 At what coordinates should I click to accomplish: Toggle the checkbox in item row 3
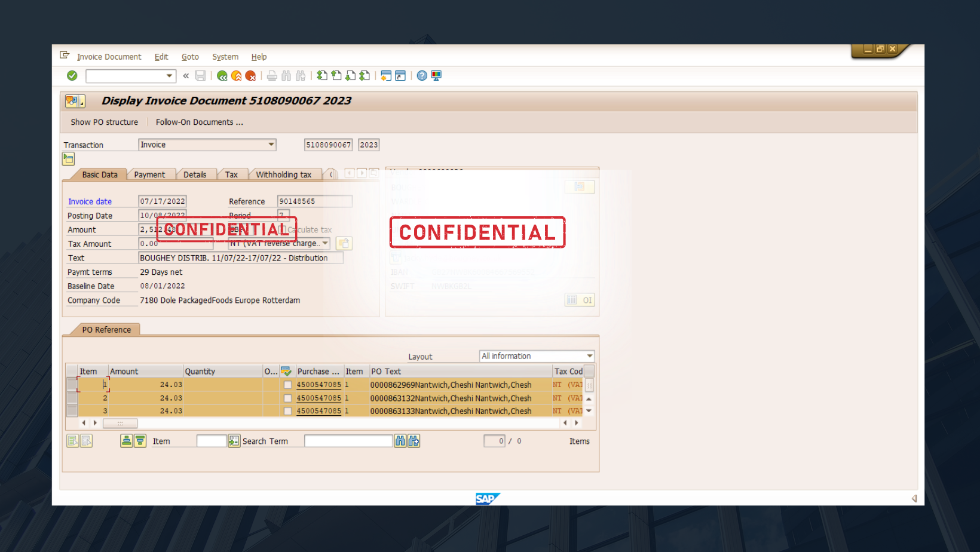click(287, 412)
